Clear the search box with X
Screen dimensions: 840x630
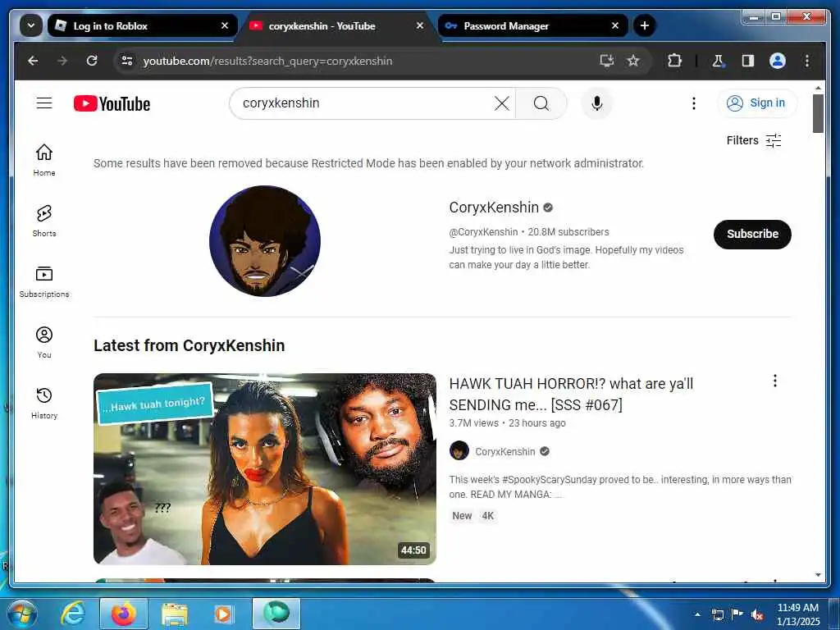[501, 103]
